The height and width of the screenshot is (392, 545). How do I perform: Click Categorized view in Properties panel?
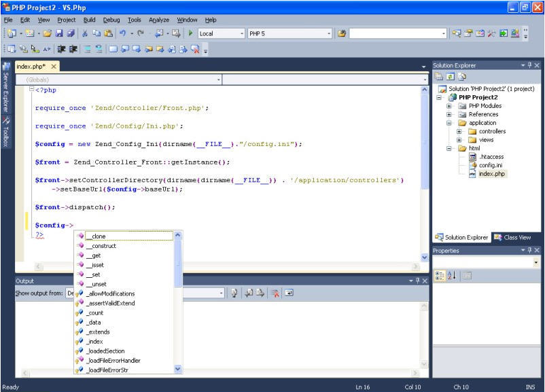pos(440,276)
